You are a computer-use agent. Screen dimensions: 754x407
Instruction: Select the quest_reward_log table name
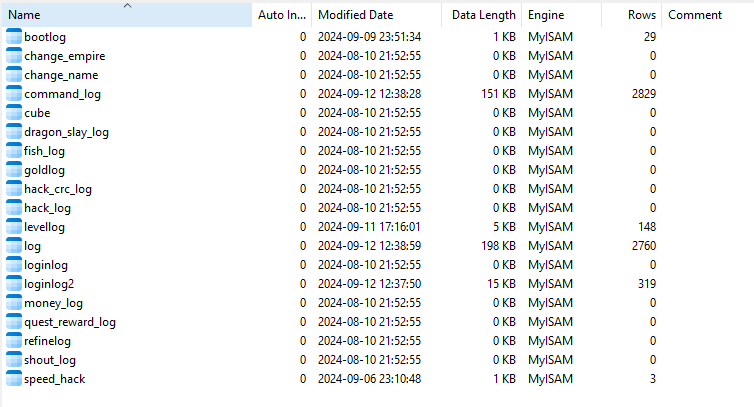pyautogui.click(x=70, y=322)
